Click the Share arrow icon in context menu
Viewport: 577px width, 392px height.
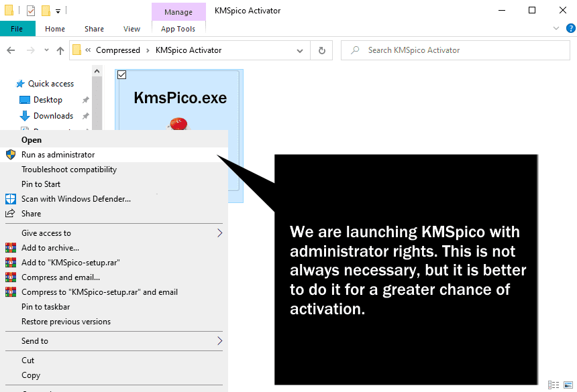coord(10,213)
